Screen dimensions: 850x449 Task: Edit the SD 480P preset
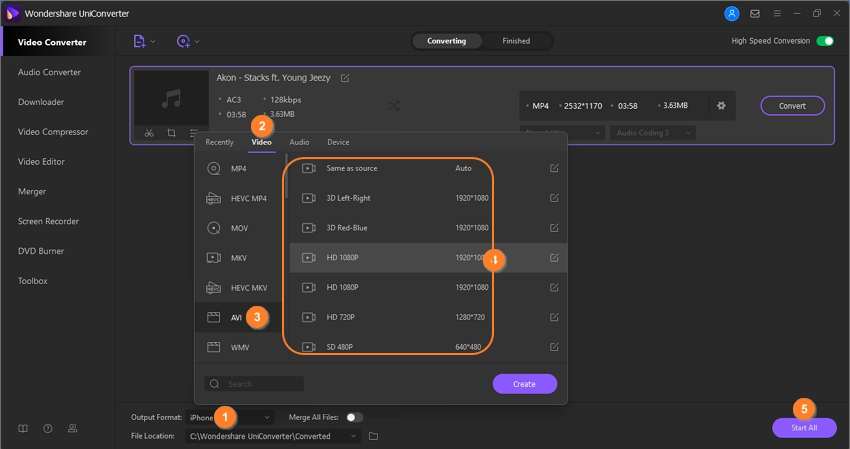[554, 347]
